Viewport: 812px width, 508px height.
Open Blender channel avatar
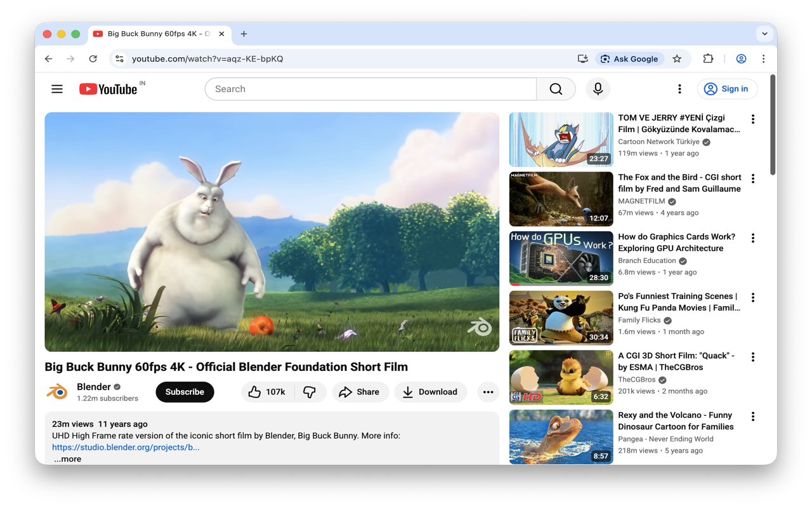click(57, 392)
